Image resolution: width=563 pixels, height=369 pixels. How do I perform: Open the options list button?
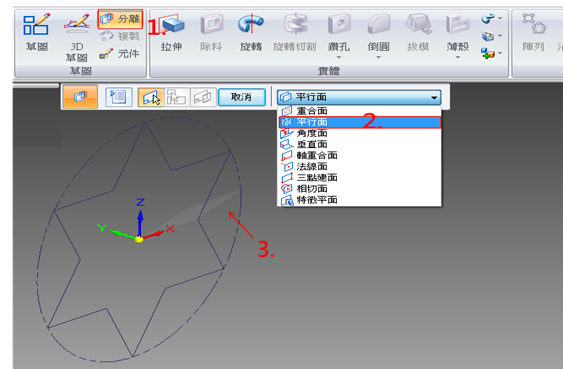tap(118, 97)
